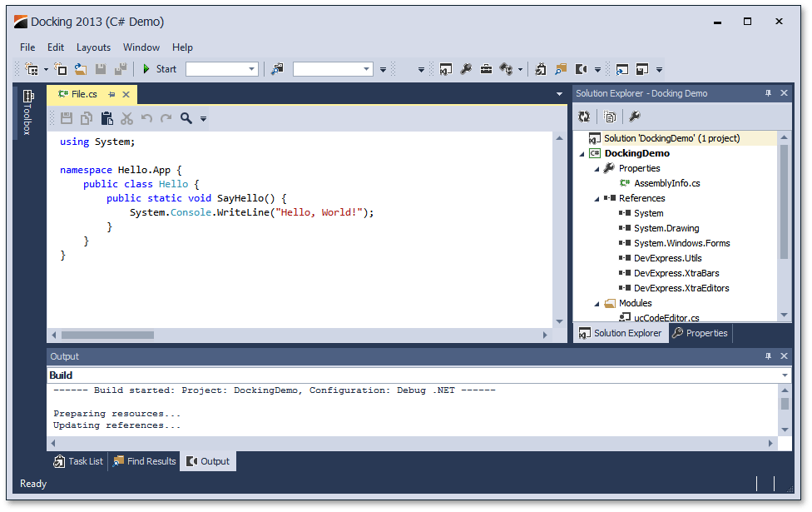Click the Copy icon in the editor toolbar

coord(86,118)
